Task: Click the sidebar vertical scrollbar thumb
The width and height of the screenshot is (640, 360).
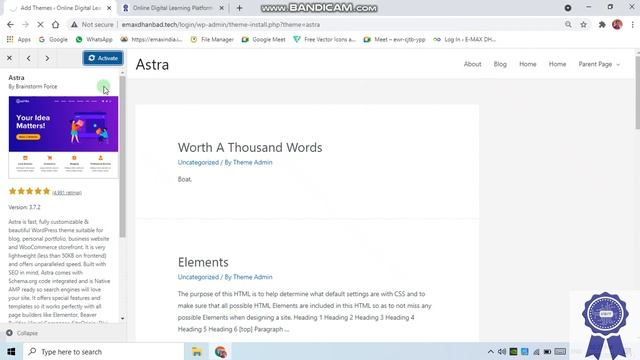Action: tap(122, 157)
